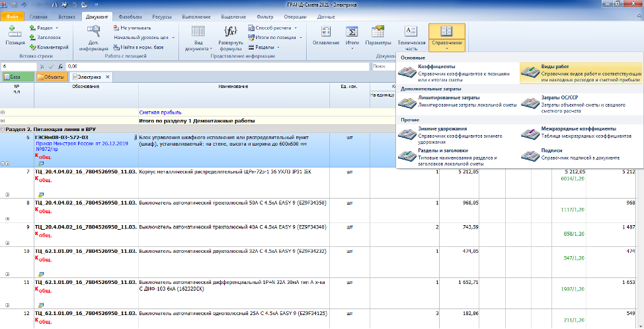
Task: Click the cell reference box showing 6
Action: click(x=19, y=66)
